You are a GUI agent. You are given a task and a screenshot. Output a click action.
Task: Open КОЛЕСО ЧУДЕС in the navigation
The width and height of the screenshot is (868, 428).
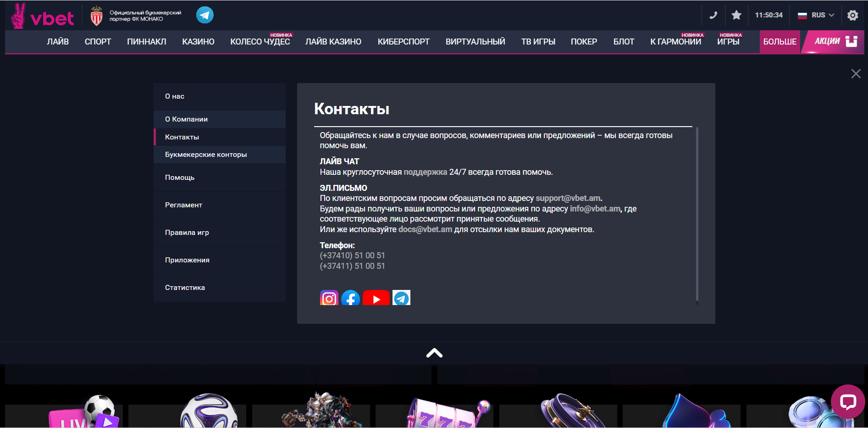click(x=260, y=42)
